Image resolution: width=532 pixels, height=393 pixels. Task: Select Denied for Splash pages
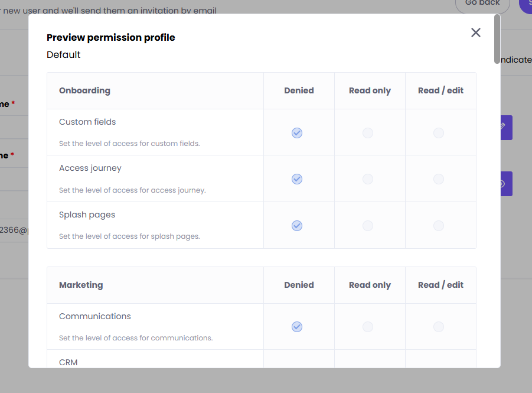(x=297, y=226)
